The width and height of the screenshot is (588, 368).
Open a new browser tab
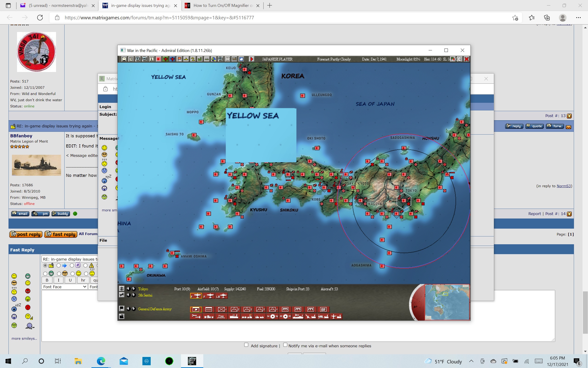point(269,5)
